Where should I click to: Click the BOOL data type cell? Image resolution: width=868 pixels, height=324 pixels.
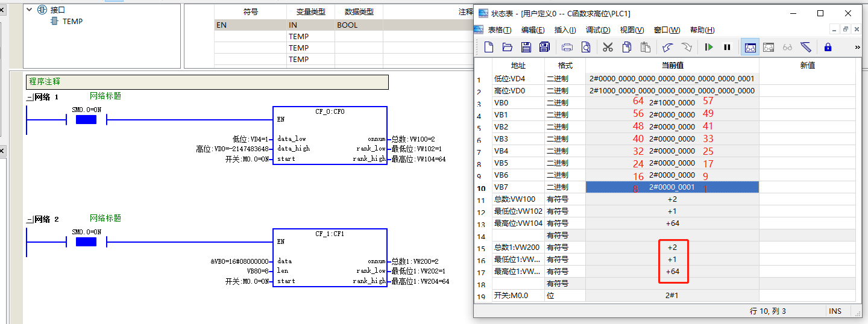pos(359,25)
